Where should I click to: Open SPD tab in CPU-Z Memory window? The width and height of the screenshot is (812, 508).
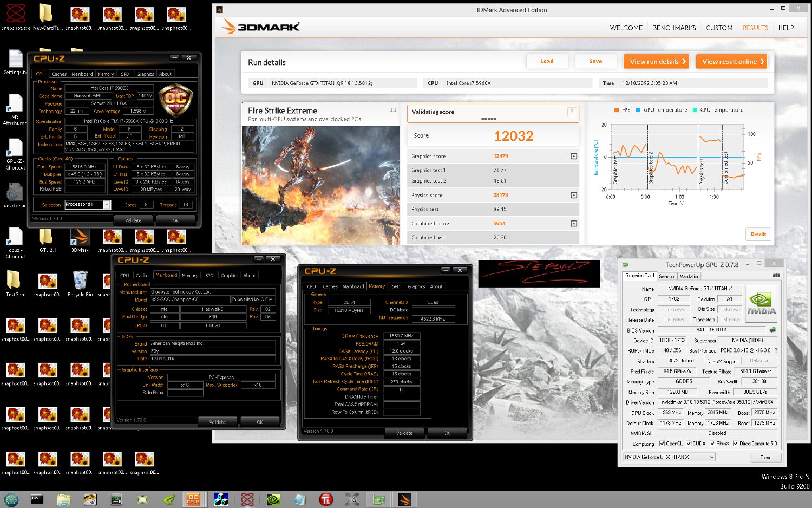tap(396, 286)
